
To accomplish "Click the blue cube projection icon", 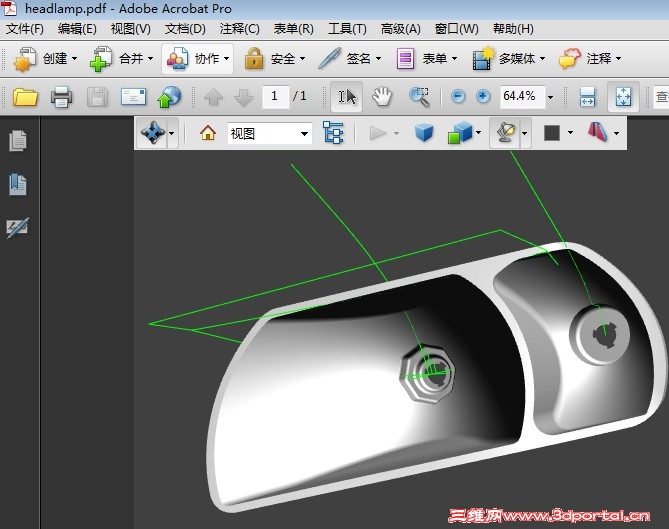I will click(x=424, y=133).
